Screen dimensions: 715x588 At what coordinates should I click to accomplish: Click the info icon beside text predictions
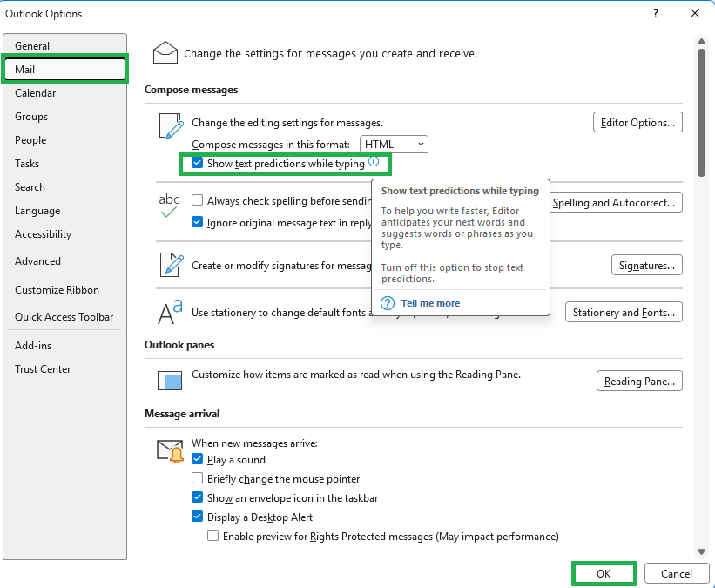click(374, 161)
